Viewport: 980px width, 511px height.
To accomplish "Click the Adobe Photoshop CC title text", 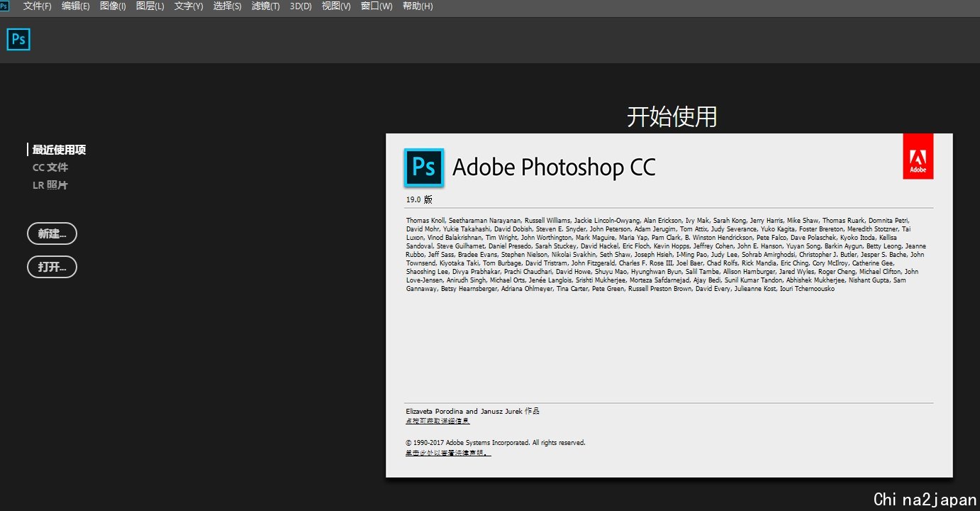I will click(x=554, y=167).
